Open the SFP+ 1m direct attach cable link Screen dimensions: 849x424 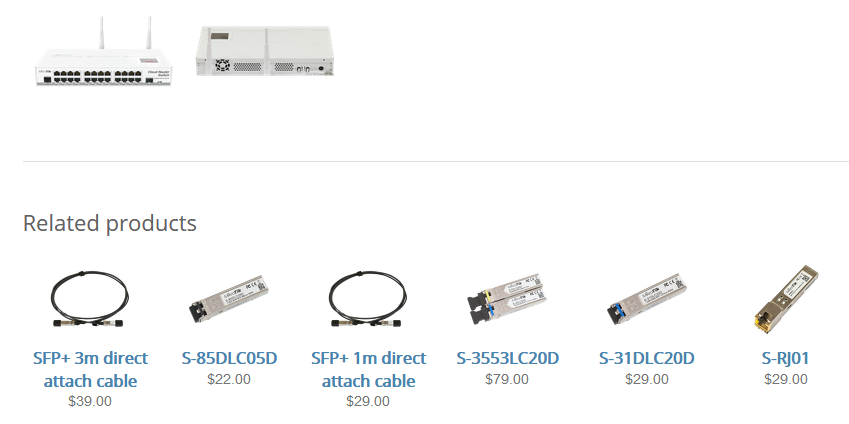pyautogui.click(x=368, y=369)
